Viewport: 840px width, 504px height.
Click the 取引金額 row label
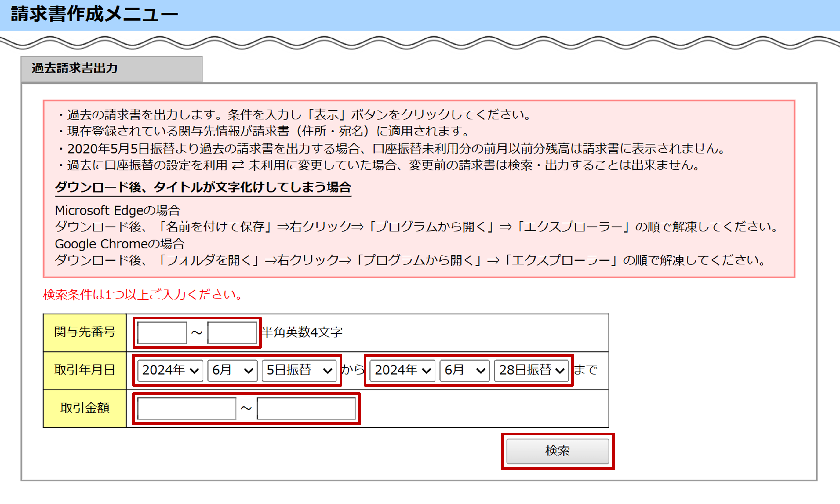pos(85,408)
